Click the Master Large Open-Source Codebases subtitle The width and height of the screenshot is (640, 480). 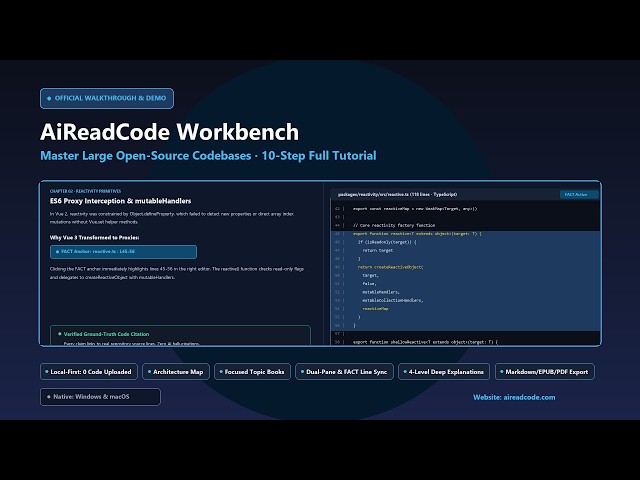[208, 156]
